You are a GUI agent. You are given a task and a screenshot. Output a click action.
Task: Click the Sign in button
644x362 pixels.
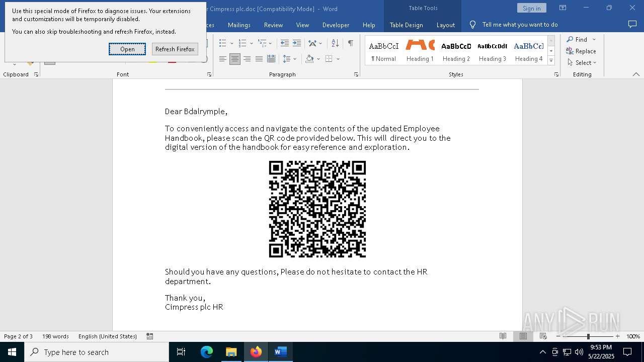click(531, 8)
